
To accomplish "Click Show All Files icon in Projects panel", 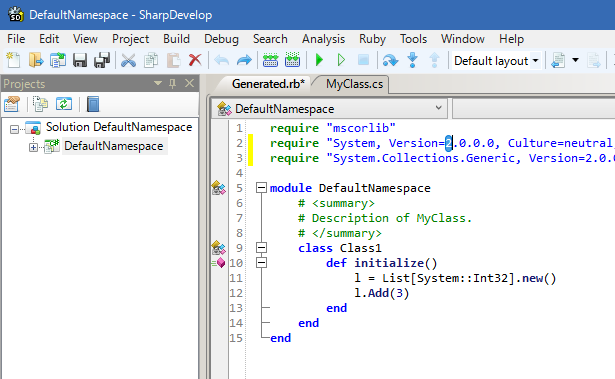I will [40, 104].
